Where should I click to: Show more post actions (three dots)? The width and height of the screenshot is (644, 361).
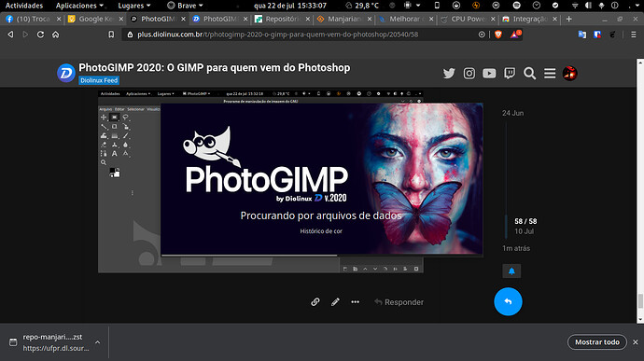(x=356, y=302)
